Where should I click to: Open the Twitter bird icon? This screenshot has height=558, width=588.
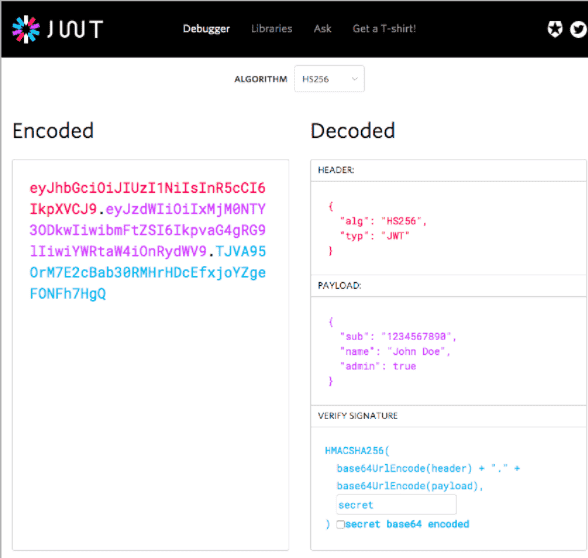click(578, 29)
